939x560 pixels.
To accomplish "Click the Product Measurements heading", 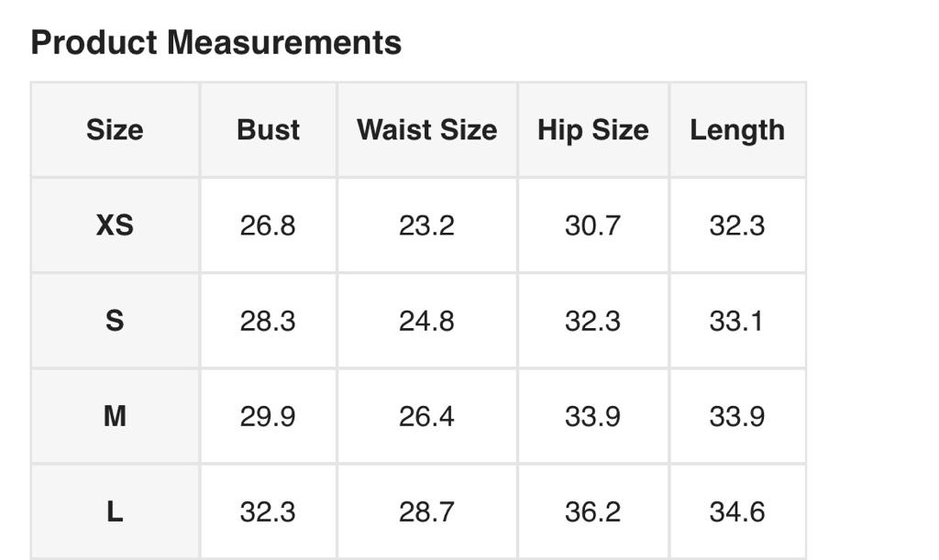I will [x=216, y=43].
